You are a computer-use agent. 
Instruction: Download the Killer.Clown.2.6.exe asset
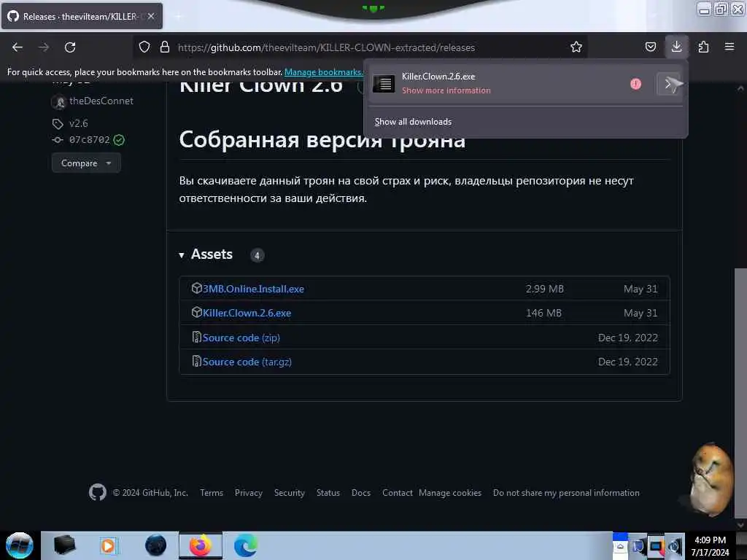click(x=247, y=313)
